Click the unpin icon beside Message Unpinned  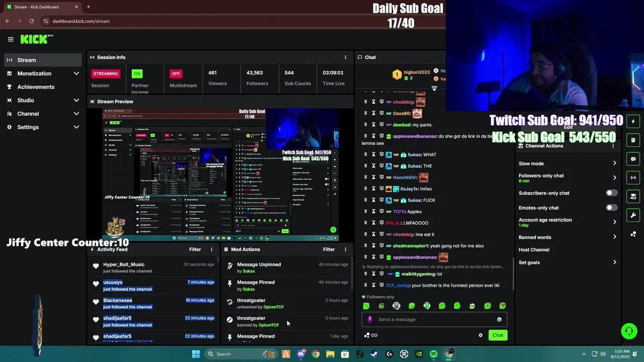pyautogui.click(x=230, y=266)
